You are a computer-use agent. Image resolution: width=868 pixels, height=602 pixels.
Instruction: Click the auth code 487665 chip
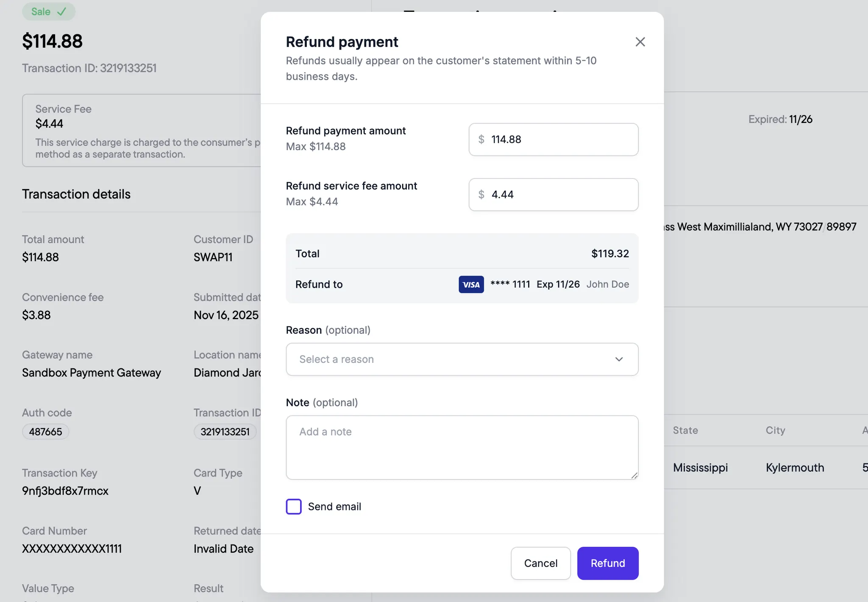click(45, 432)
